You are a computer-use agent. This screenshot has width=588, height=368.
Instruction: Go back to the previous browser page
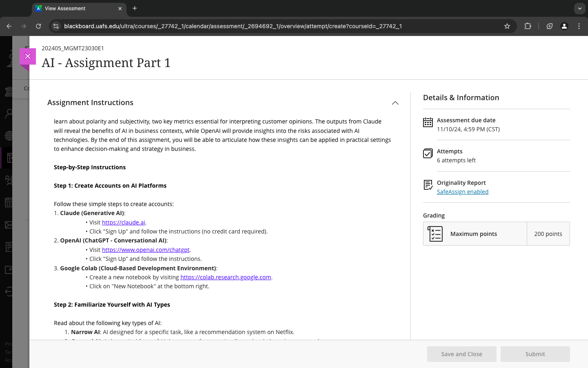tap(9, 26)
